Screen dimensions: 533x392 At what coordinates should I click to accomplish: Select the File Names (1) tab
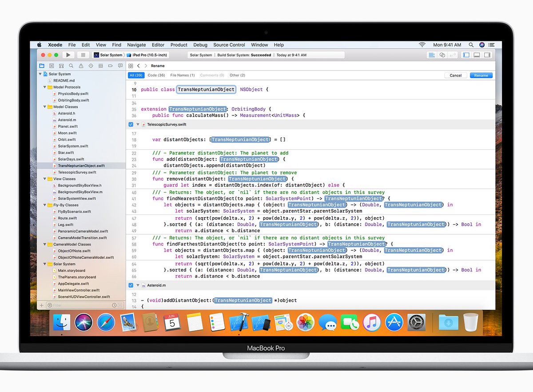pos(183,75)
